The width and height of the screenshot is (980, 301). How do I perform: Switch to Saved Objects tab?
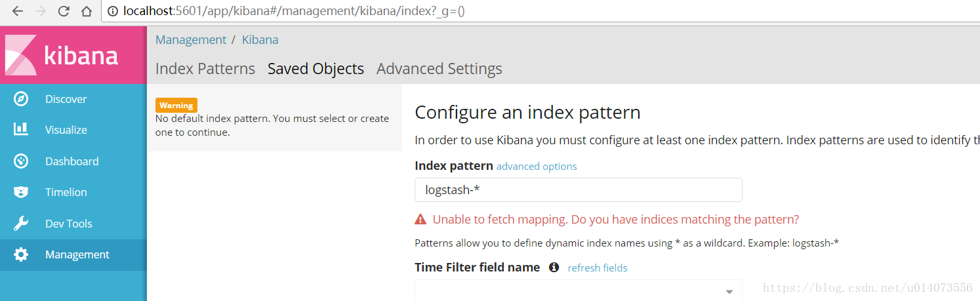[316, 69]
